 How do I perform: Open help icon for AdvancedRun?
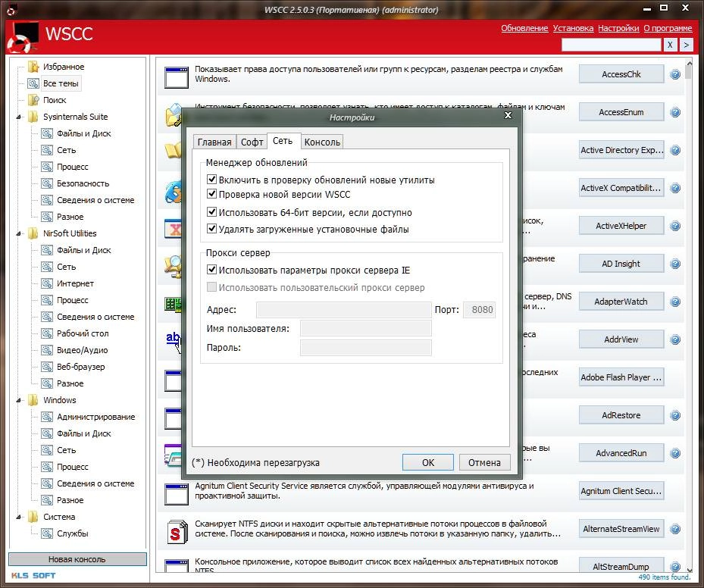click(674, 453)
